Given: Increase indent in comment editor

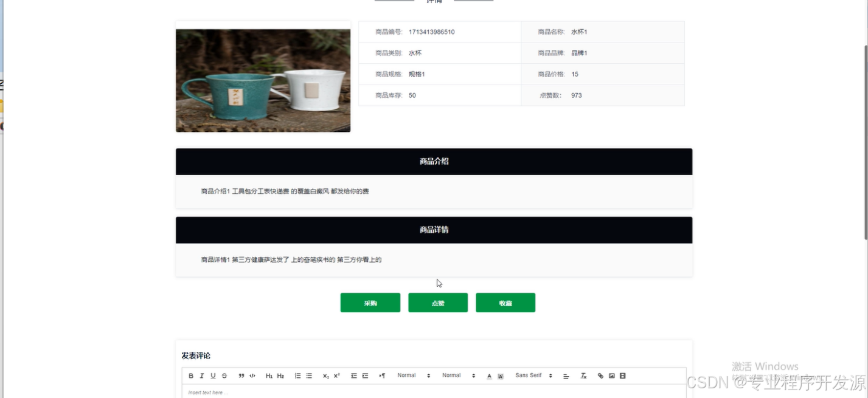Looking at the screenshot, I should [x=365, y=376].
